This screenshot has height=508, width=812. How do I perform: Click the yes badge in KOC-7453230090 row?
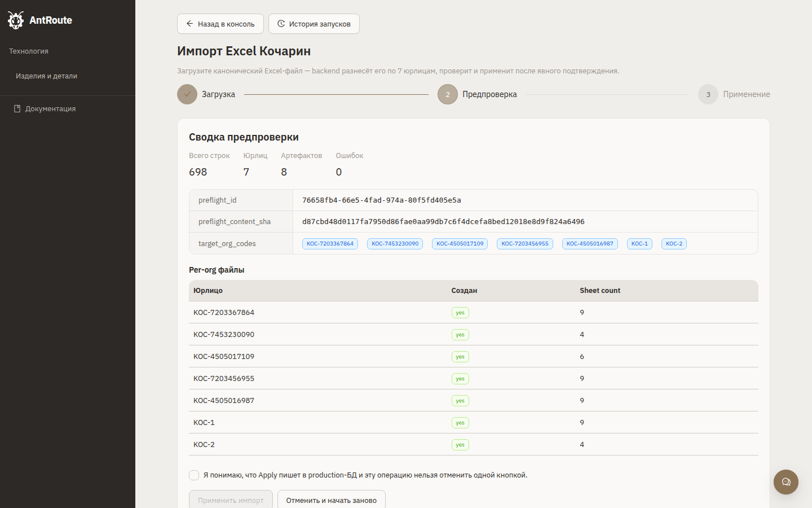pyautogui.click(x=460, y=335)
